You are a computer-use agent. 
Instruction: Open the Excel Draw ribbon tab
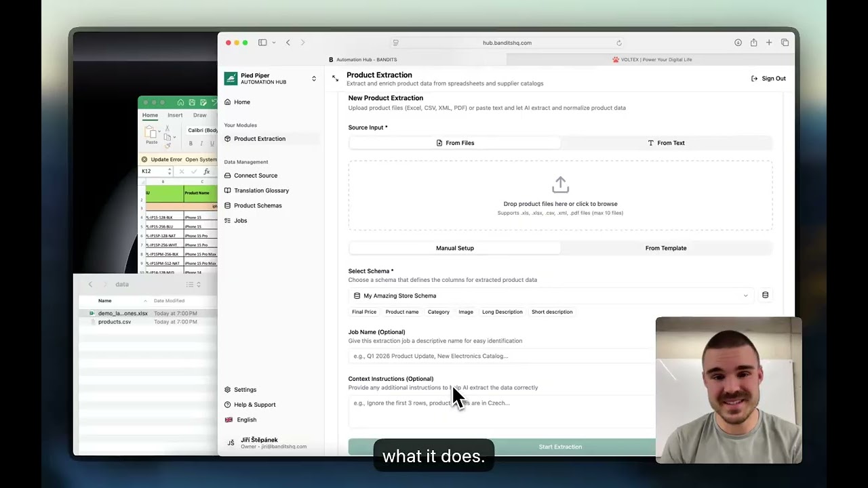click(x=199, y=115)
